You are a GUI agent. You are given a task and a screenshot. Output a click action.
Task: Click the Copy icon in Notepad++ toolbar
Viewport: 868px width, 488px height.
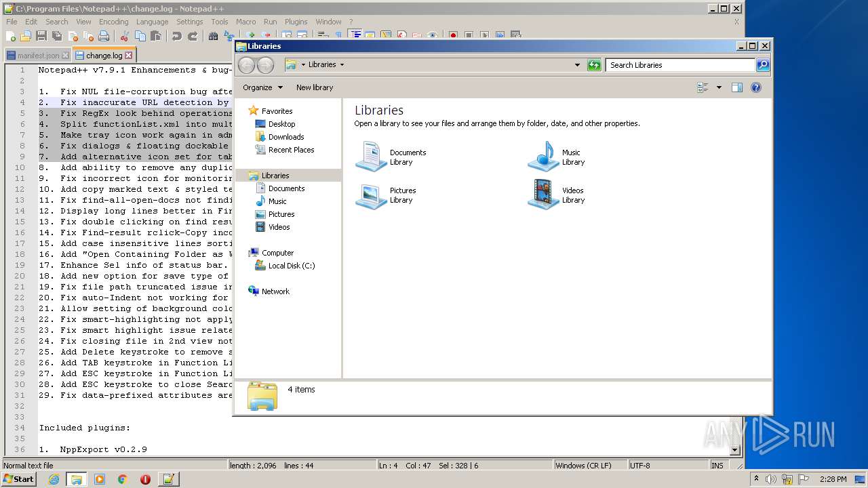[x=139, y=36]
